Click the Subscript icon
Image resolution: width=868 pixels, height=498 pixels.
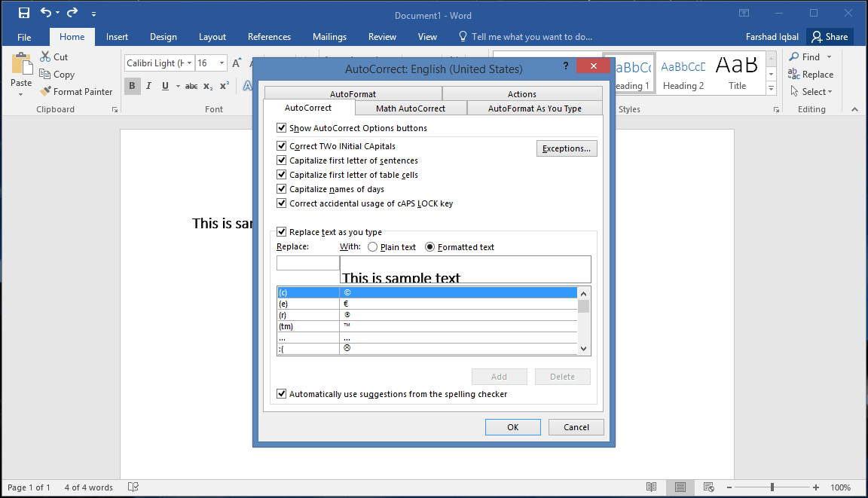(206, 86)
